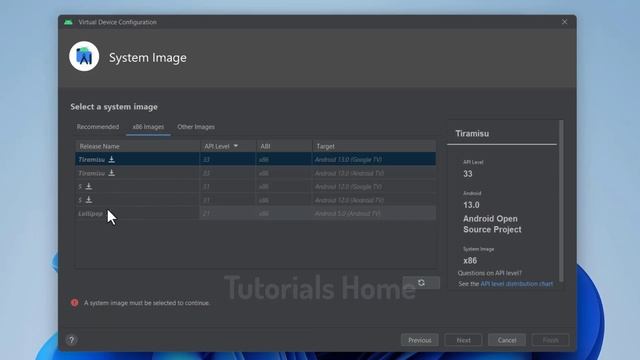Download the Tiramisu Android TV system image
This screenshot has height=360, width=640.
pos(111,173)
